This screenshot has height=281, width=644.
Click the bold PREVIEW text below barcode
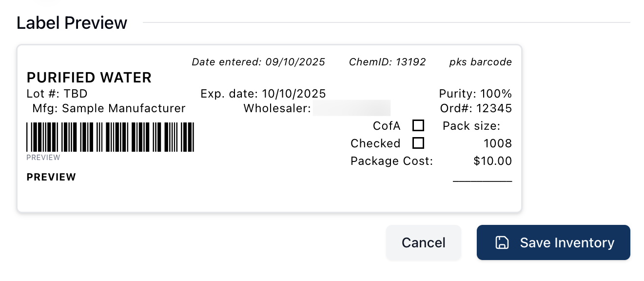pyautogui.click(x=51, y=177)
